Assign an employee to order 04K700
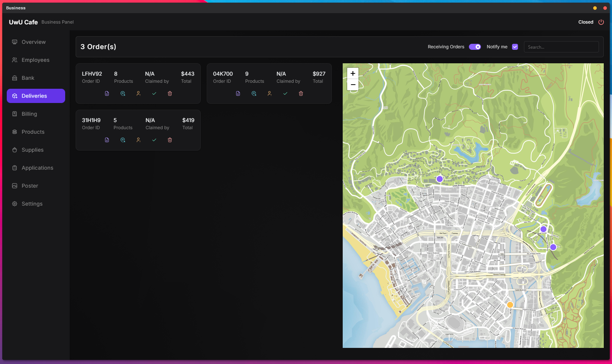The width and height of the screenshot is (612, 364). click(270, 94)
